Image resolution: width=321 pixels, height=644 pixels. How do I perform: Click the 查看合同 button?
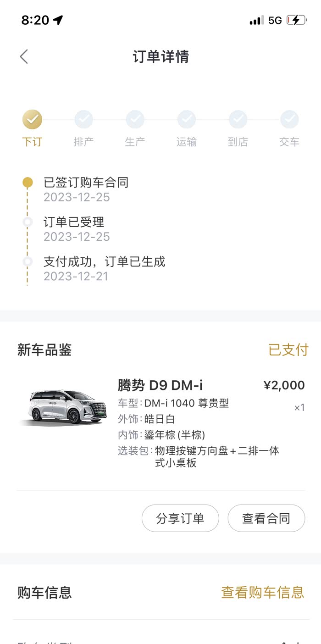[x=266, y=518]
